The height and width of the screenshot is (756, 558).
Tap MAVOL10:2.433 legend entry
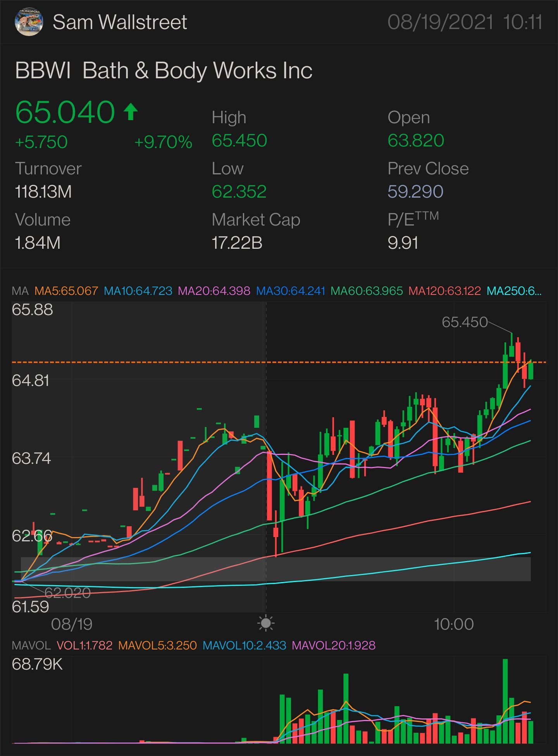tap(244, 645)
